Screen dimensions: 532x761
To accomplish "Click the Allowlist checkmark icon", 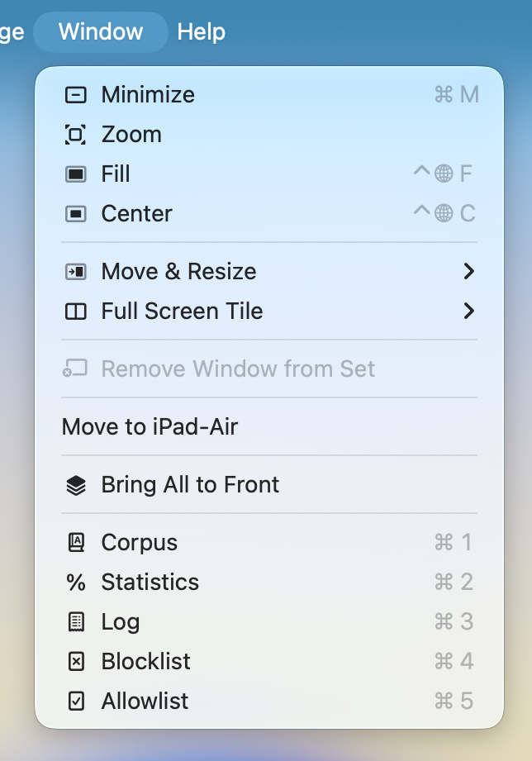I will 75,701.
